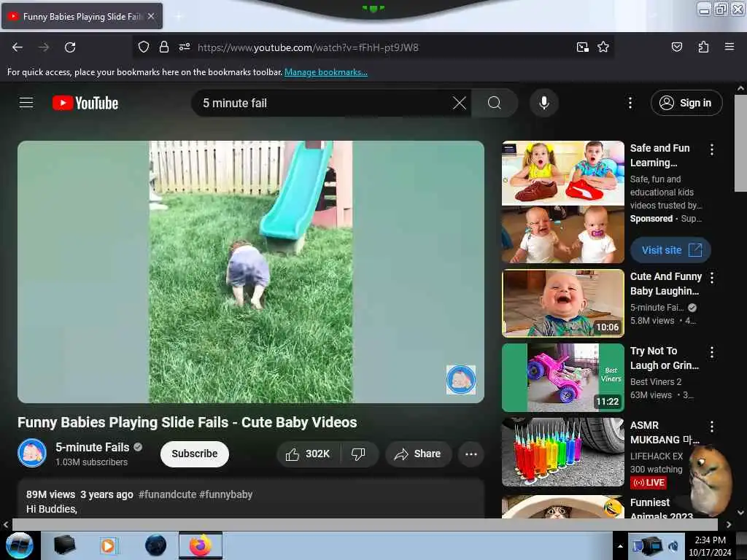The width and height of the screenshot is (747, 560).
Task: Click the page vertical scrollbar thumb
Action: [x=740, y=144]
